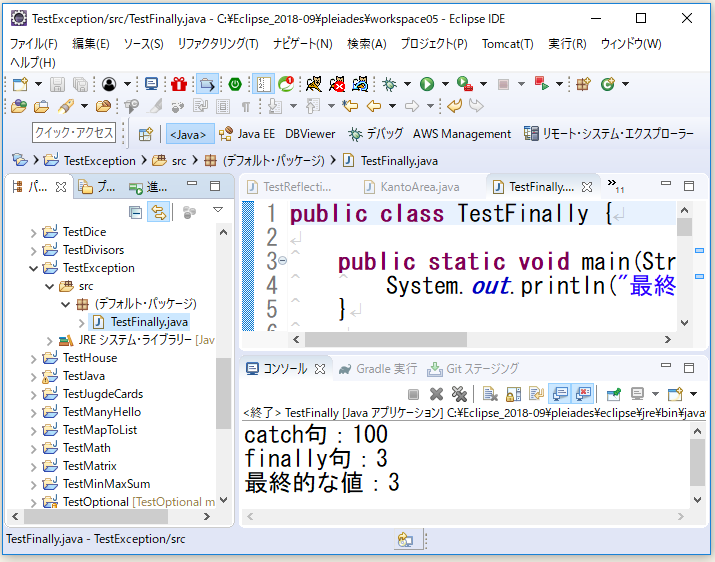Switch to the デバッグ perspective
This screenshot has width=715, height=562.
click(376, 134)
